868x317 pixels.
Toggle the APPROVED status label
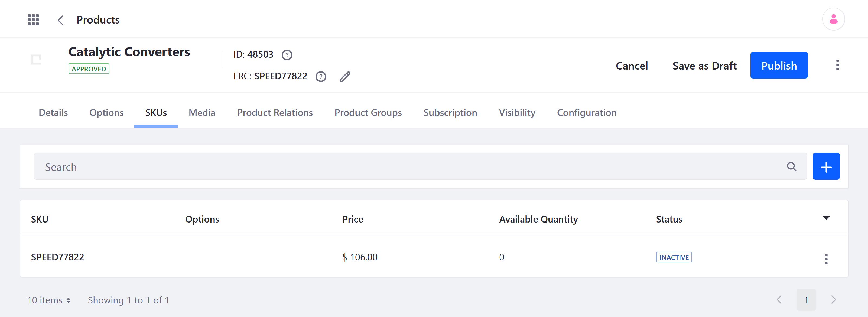[x=88, y=68]
